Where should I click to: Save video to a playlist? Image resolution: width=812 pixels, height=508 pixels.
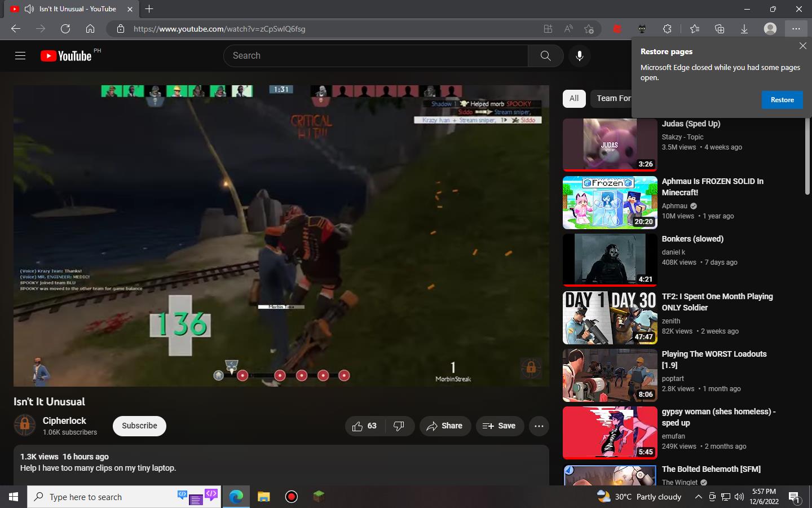coord(499,426)
